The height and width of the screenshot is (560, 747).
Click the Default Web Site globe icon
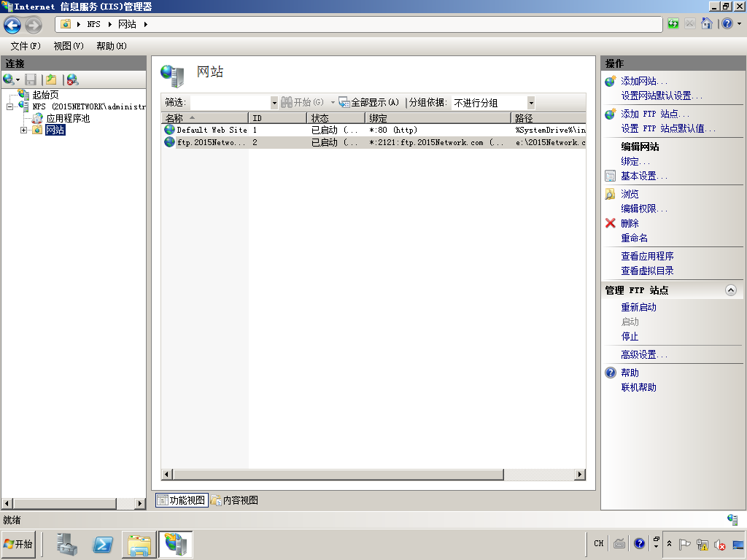pyautogui.click(x=169, y=130)
